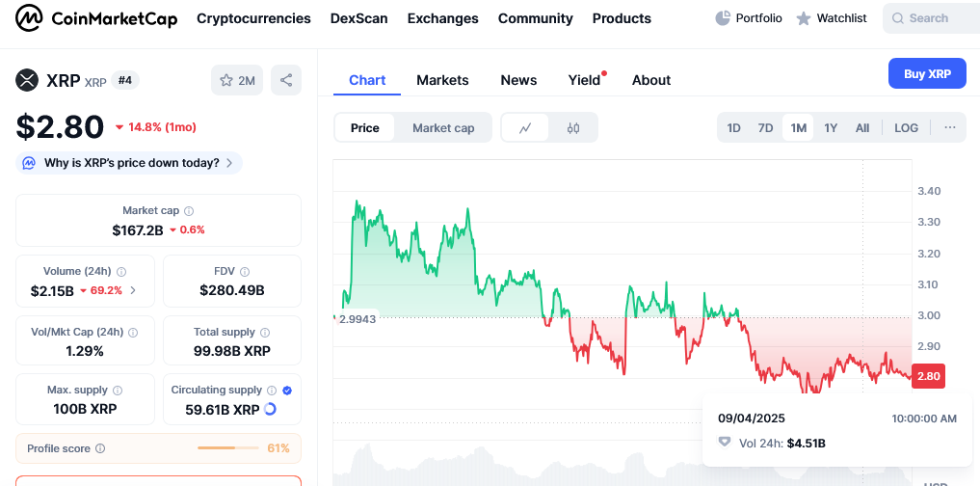Click the info icon beside FDV
The height and width of the screenshot is (486, 980).
point(245,272)
